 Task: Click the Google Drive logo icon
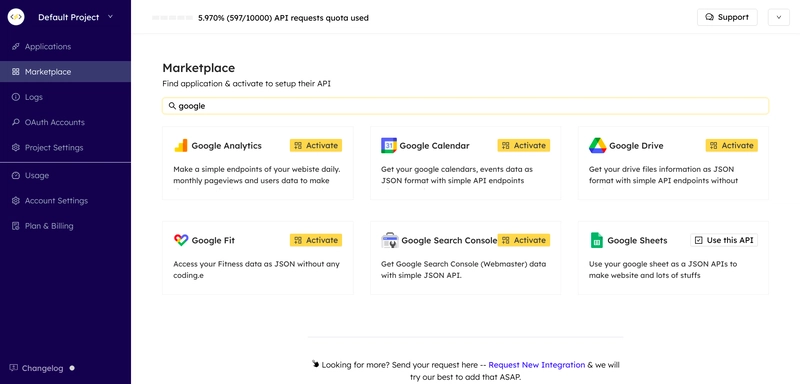click(x=597, y=145)
